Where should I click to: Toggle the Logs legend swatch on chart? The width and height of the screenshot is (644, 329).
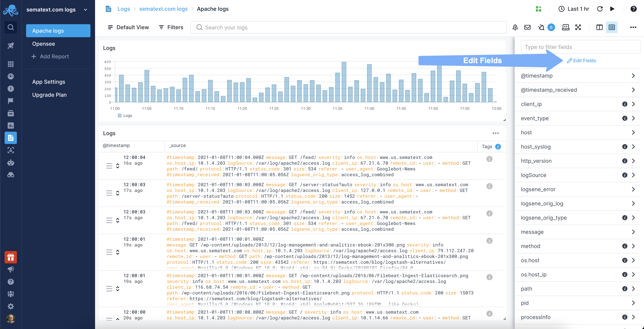coord(119,115)
